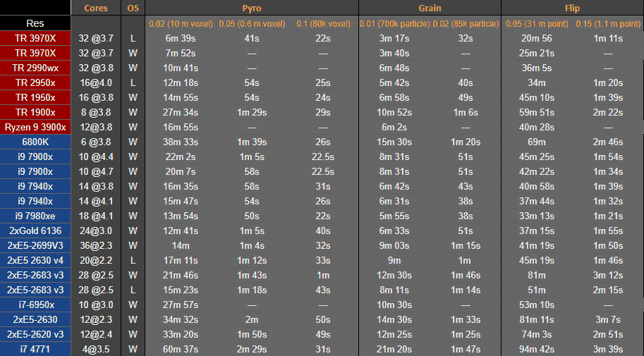Screen dimensions: 644x356
Task: Click the 2xE5-2699V3 row label
Action: click(x=35, y=245)
